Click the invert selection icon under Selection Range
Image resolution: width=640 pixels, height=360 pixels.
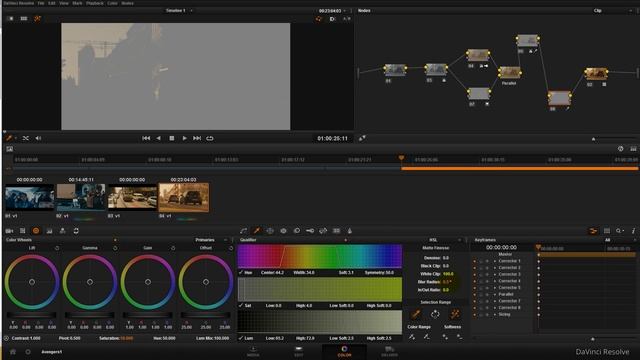point(435,314)
